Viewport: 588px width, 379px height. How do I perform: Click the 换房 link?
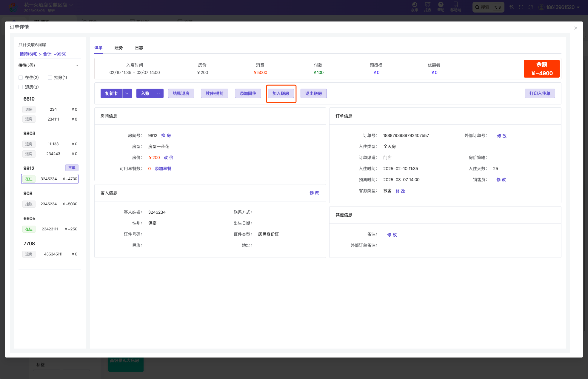pos(166,135)
